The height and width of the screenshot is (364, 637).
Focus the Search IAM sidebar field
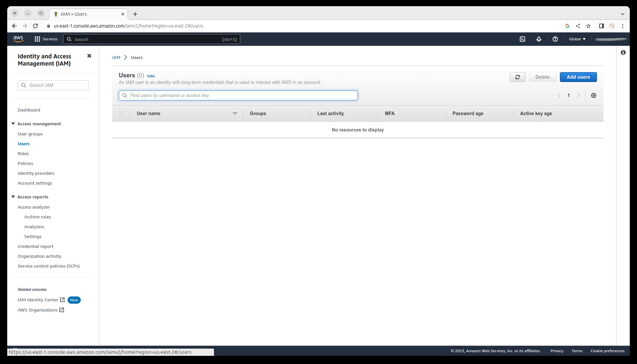click(53, 85)
